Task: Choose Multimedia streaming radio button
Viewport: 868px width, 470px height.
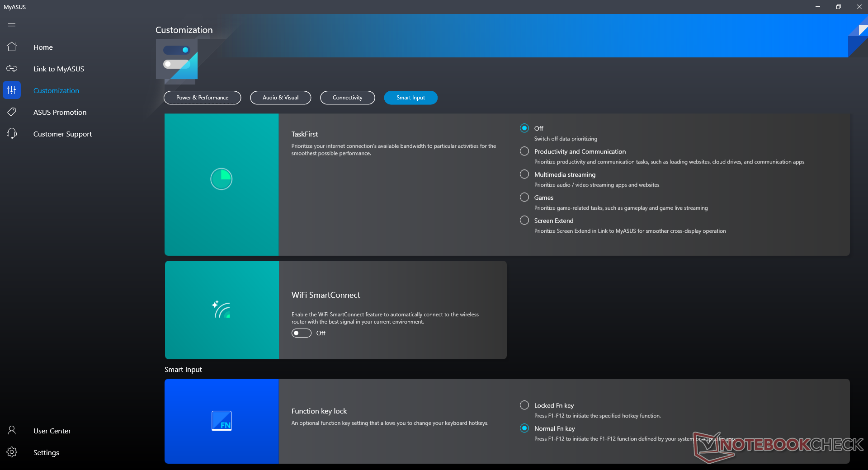Action: [x=524, y=174]
